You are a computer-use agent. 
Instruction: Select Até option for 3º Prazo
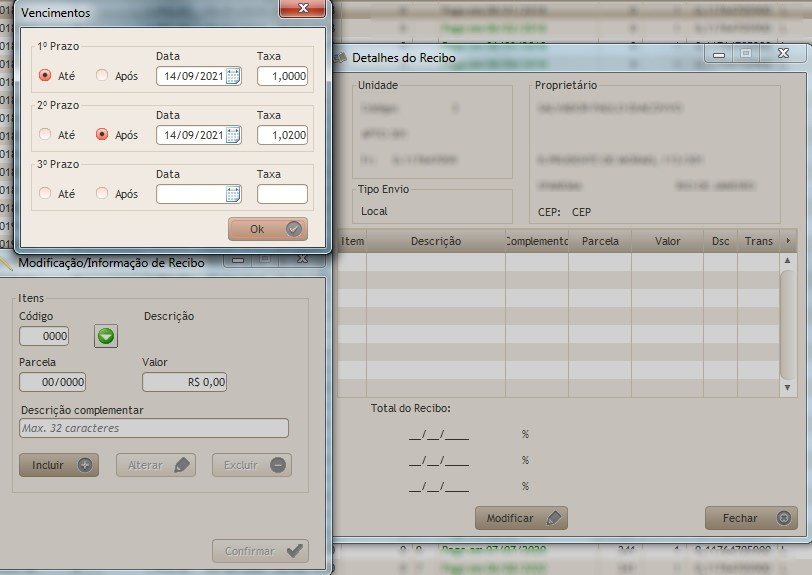45,194
